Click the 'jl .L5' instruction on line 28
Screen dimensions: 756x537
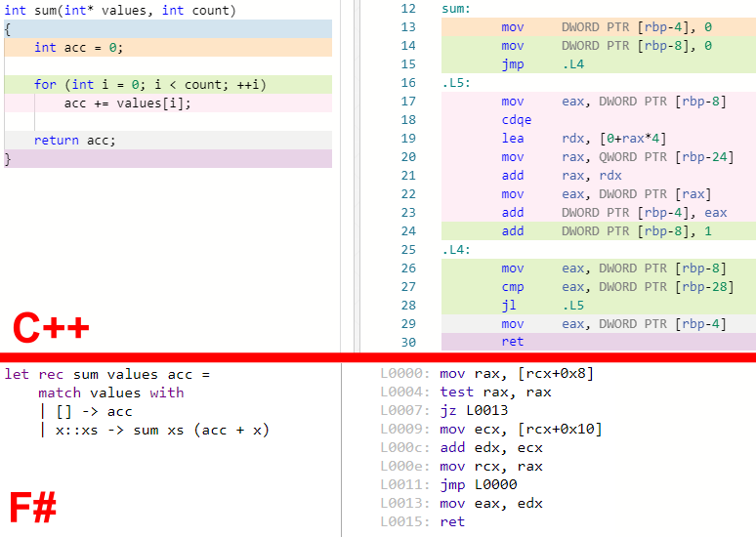tap(542, 306)
